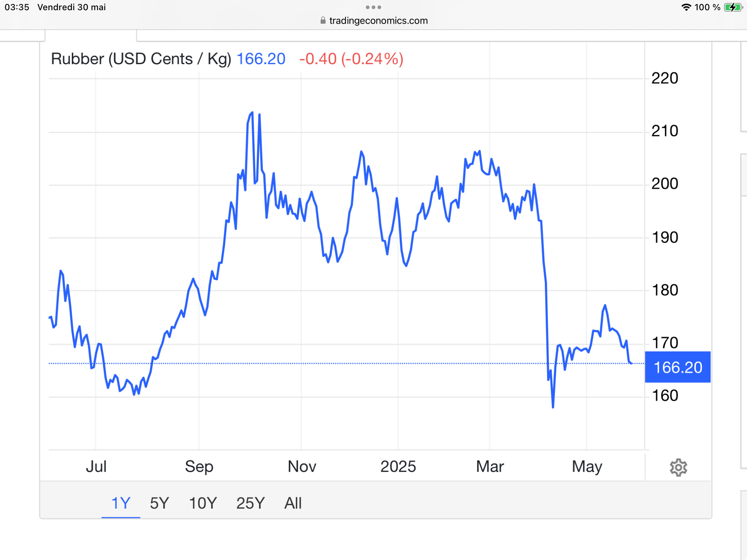Click the Sep label on the time axis
The height and width of the screenshot is (560, 747).
pos(199,466)
